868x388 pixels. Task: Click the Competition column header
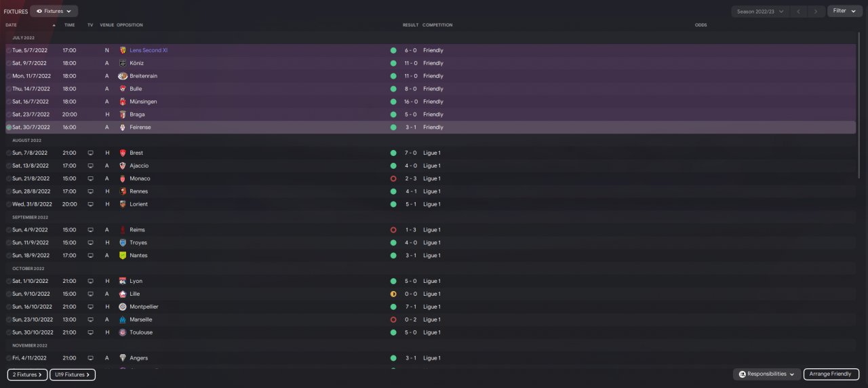437,25
